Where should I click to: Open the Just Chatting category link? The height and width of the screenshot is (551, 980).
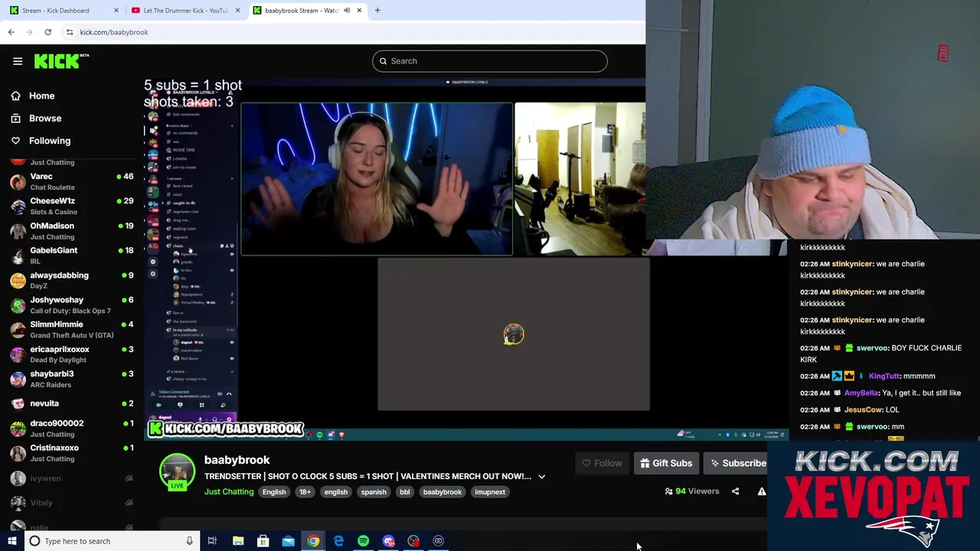click(x=229, y=492)
